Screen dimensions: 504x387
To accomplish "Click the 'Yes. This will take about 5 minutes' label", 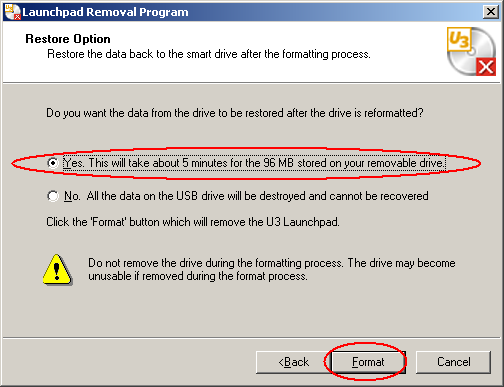I will click(254, 163).
